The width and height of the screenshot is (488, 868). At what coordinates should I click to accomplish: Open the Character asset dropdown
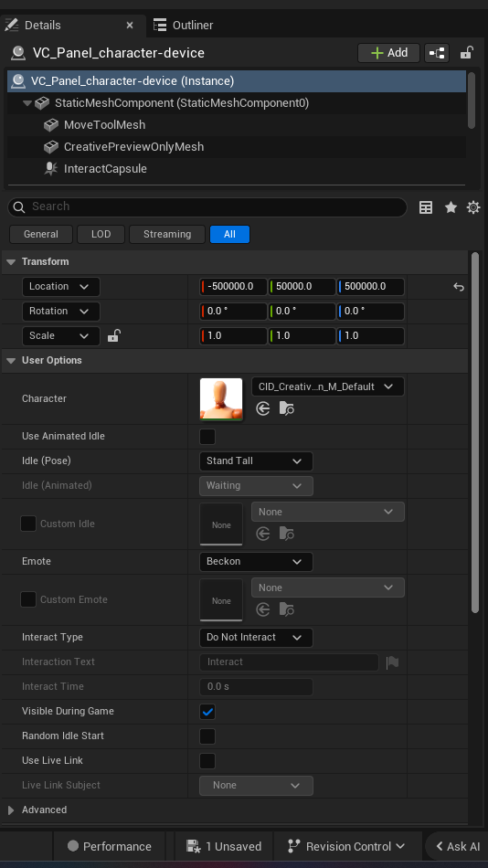pos(327,387)
